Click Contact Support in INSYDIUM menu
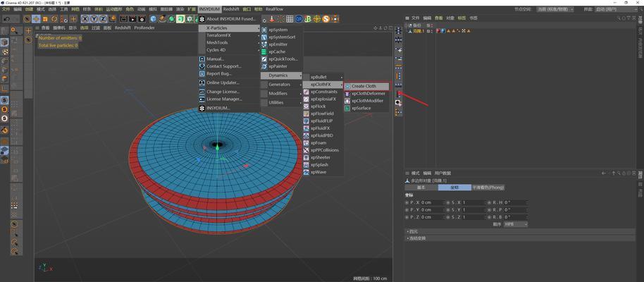 (x=229, y=66)
